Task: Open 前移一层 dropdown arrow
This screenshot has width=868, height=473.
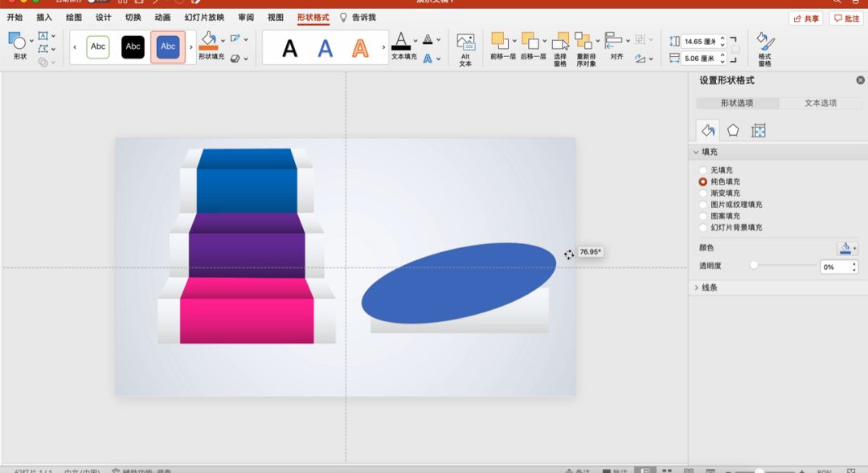Action: 514,40
